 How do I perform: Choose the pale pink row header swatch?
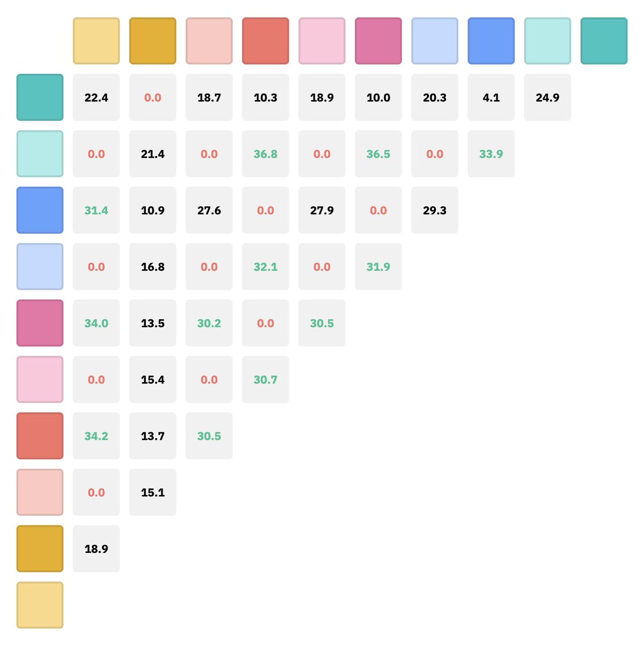40,380
